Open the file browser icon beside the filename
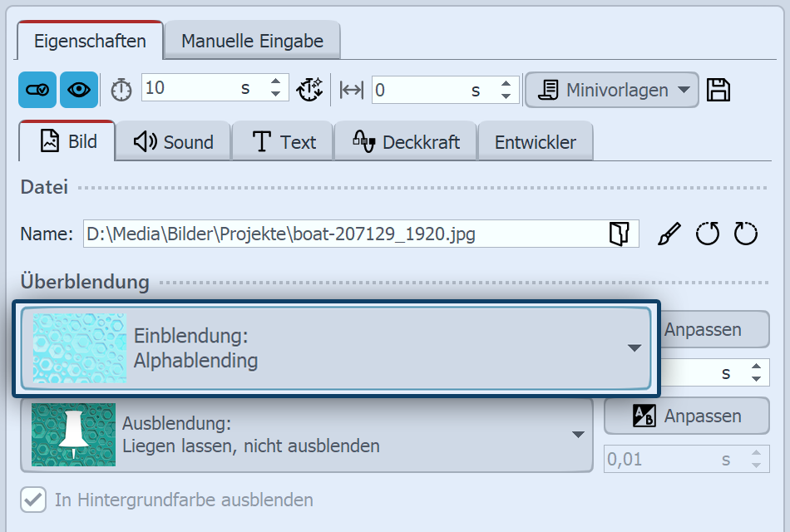Screen dimensions: 790x532 click(x=617, y=234)
